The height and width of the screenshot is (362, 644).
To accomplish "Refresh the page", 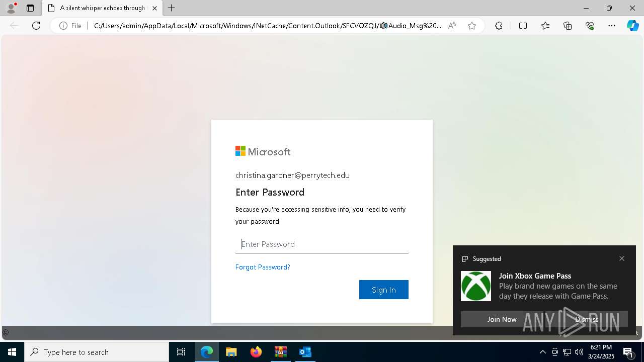I will [36, 26].
